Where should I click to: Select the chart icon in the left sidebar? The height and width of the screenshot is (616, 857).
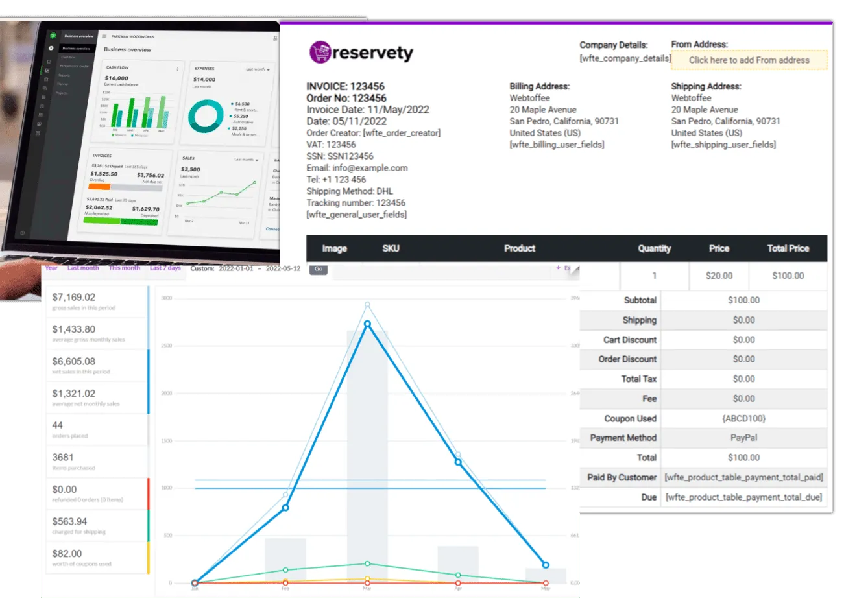[47, 70]
